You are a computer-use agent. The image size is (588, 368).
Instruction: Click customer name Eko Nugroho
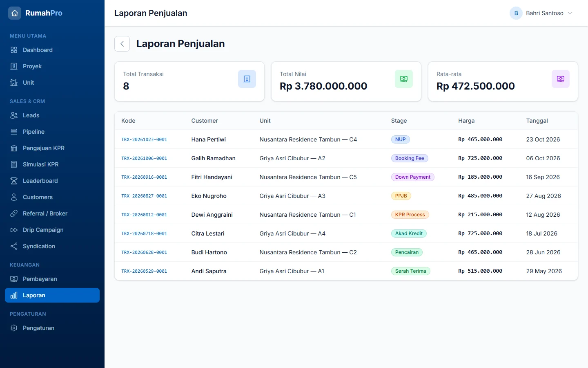click(x=209, y=196)
